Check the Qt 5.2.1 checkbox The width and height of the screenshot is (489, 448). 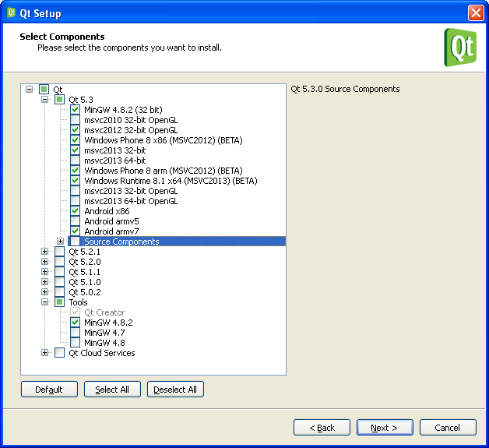[x=59, y=252]
